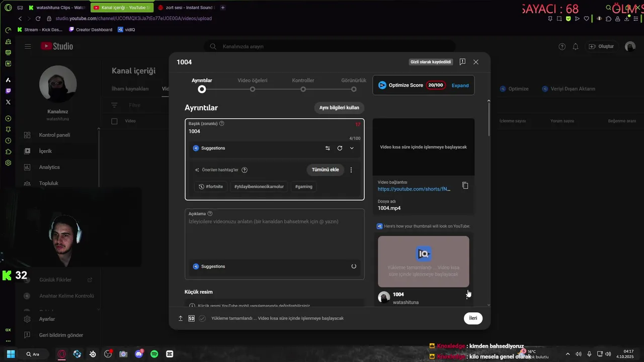Open Kontrol paneli in sidebar
This screenshot has height=362, width=644.
point(54,135)
